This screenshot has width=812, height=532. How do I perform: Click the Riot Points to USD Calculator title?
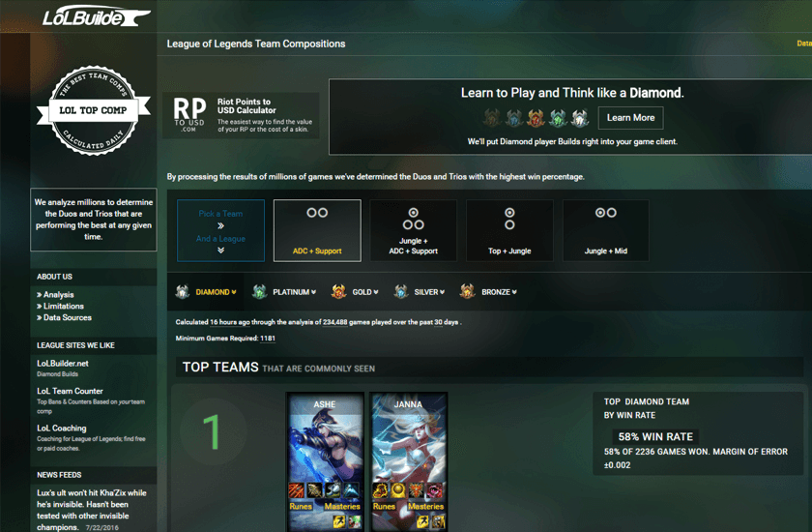tap(246, 106)
